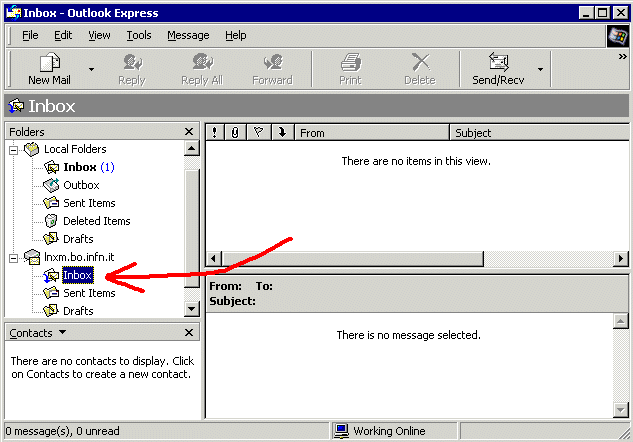Select Drafts under Local Folders
The height and width of the screenshot is (442, 633).
click(78, 239)
